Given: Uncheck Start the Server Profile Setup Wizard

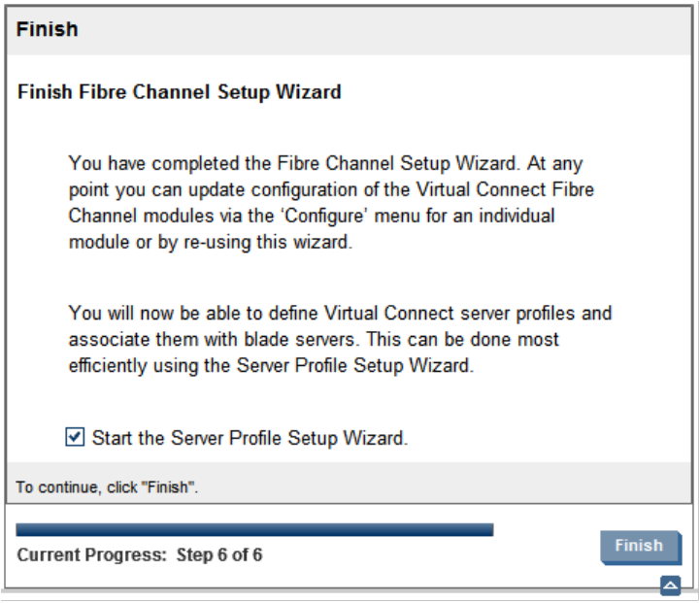Looking at the screenshot, I should 75,438.
